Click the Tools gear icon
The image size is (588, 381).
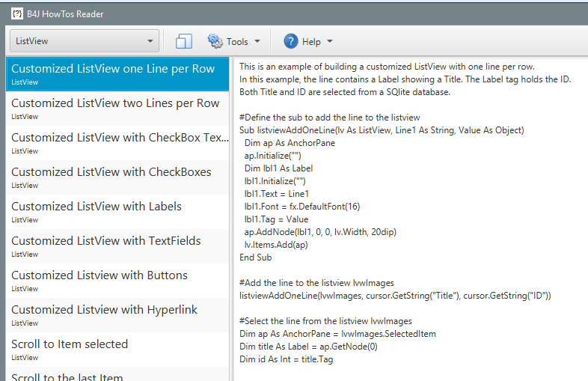215,41
